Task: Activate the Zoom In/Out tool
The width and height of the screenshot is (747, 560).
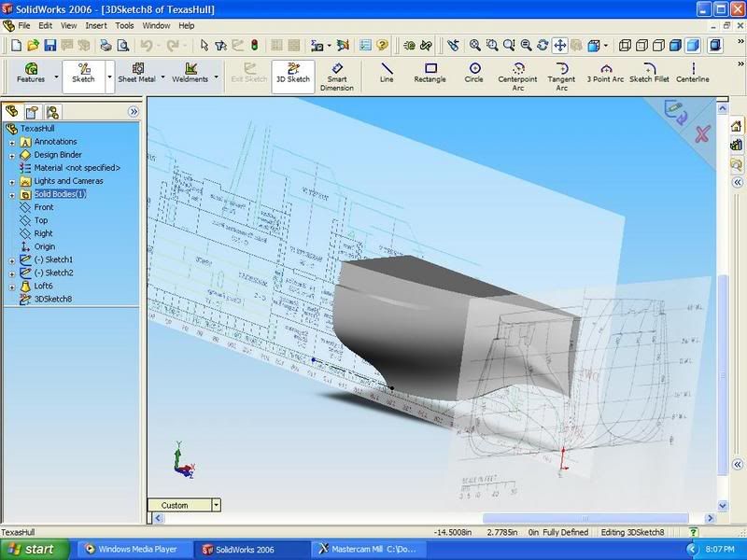Action: click(509, 46)
